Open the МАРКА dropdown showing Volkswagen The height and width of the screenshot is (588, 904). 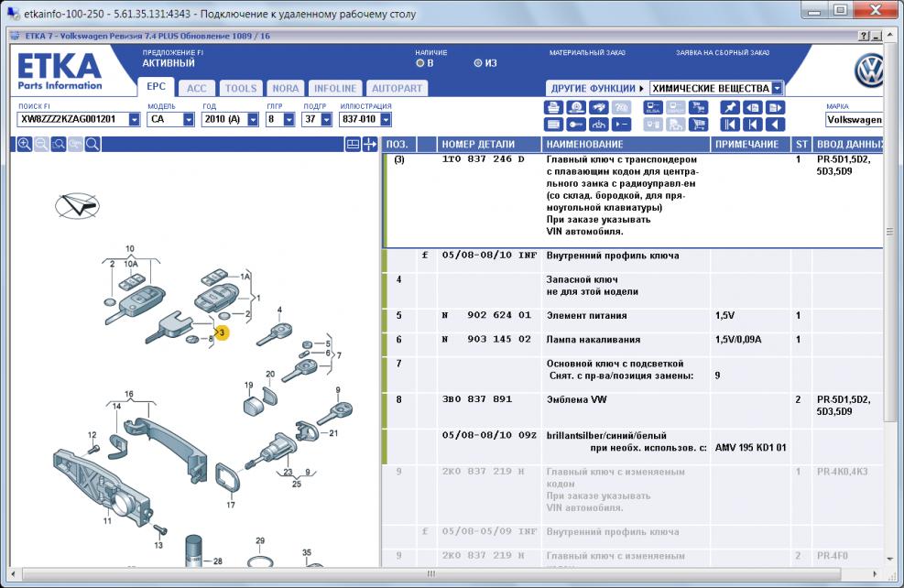pyautogui.click(x=854, y=119)
